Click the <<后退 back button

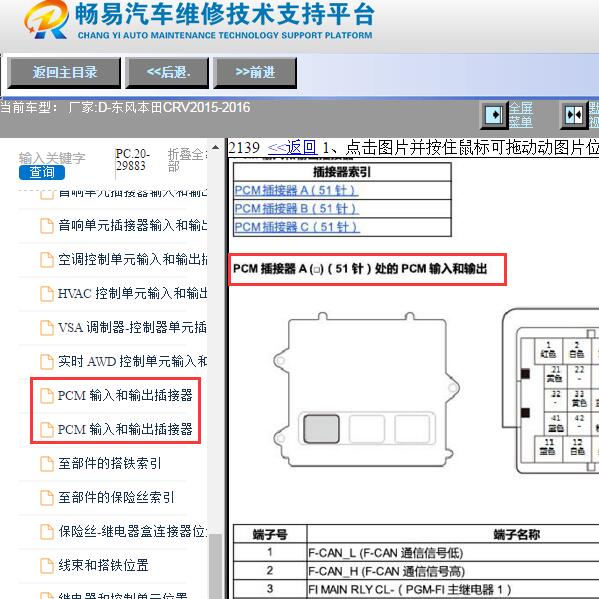pos(167,73)
